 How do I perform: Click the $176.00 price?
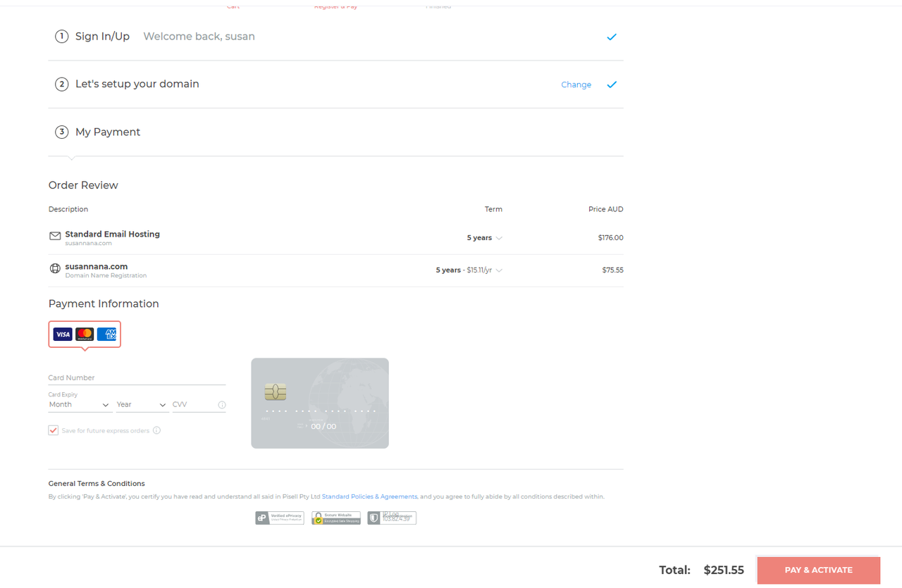pos(611,238)
